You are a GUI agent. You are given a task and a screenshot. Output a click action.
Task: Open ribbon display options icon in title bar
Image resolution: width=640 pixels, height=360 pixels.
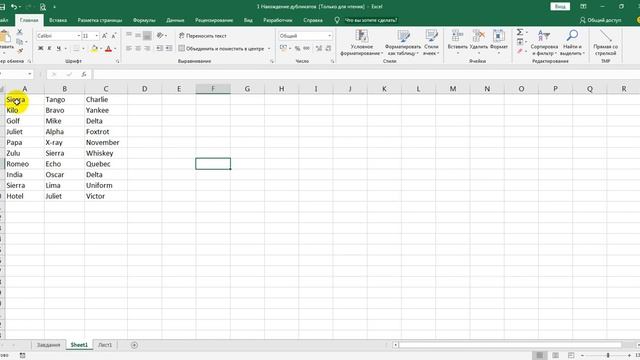click(x=583, y=7)
